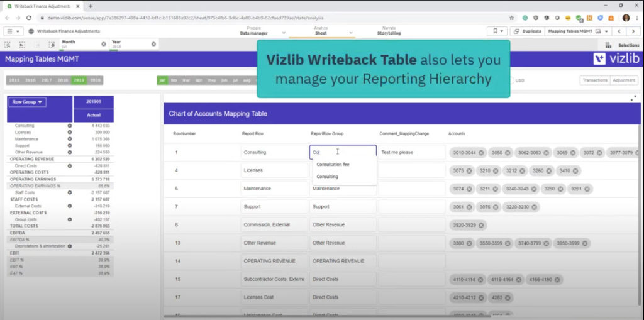Expand the Group costs pivot row
The width and height of the screenshot is (644, 320).
click(x=70, y=219)
